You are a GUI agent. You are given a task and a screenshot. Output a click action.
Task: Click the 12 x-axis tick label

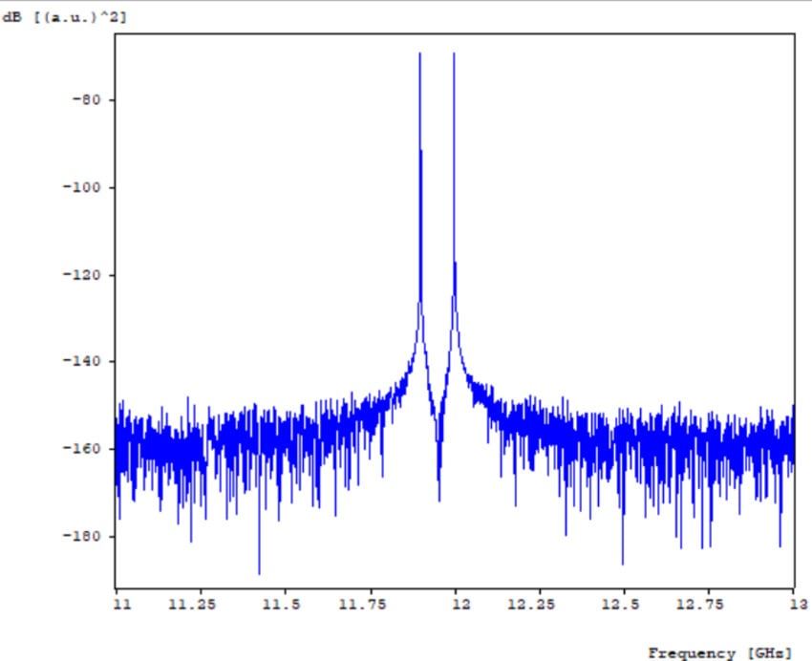coord(459,605)
